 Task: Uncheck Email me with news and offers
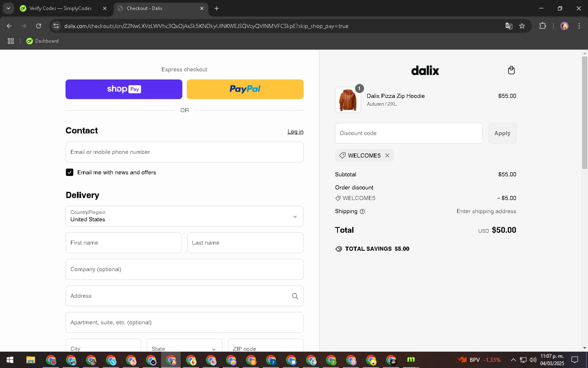(69, 172)
